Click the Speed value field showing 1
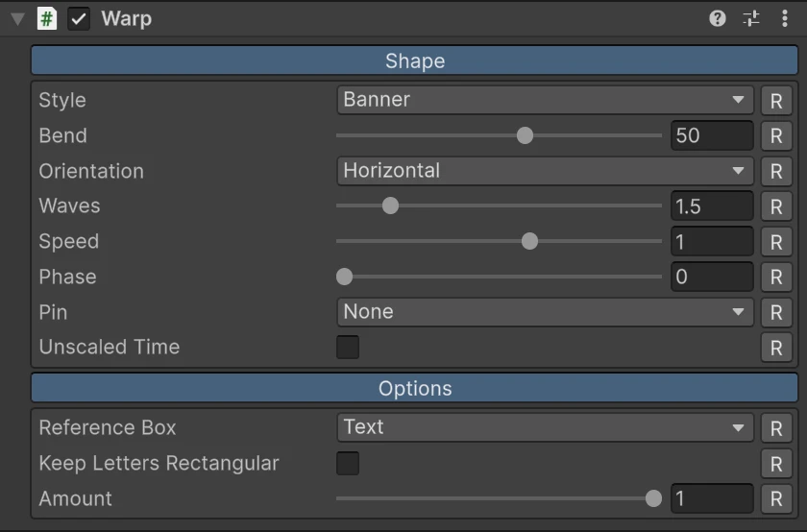The width and height of the screenshot is (807, 532). pos(712,241)
